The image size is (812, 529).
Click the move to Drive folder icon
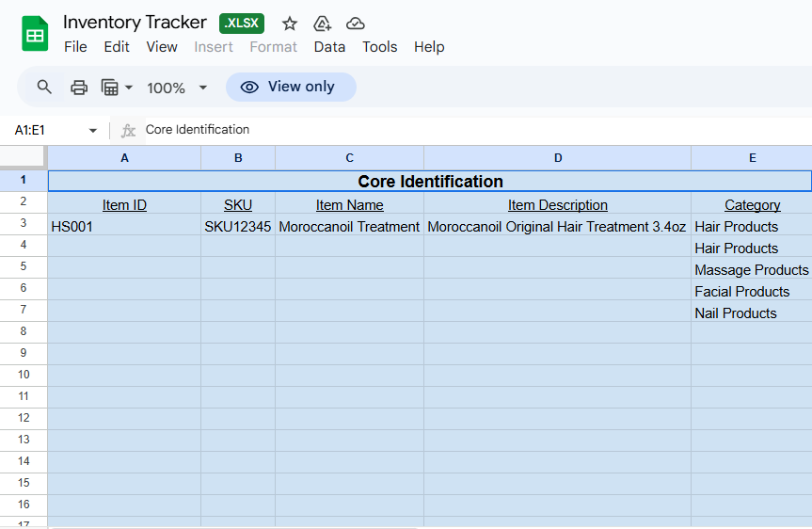(x=322, y=24)
